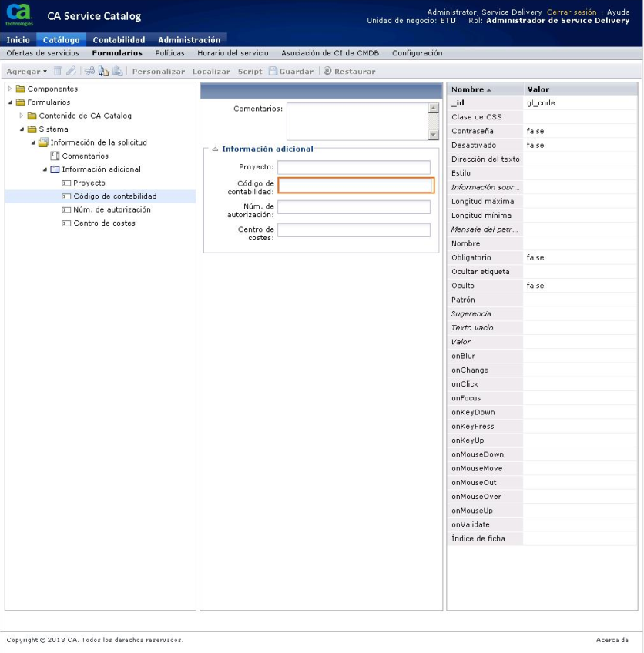Click the Longitud máxima property row
644x653 pixels.
coord(542,201)
